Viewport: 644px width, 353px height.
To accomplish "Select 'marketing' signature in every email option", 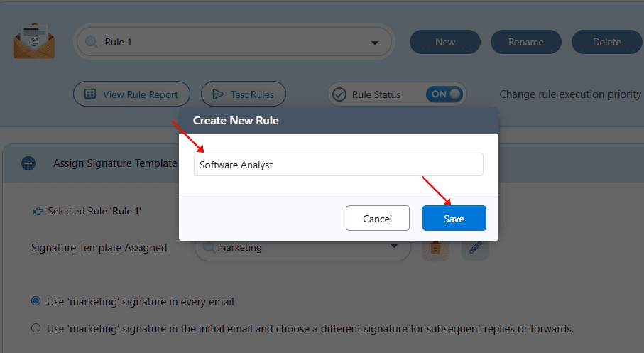I will (36, 302).
